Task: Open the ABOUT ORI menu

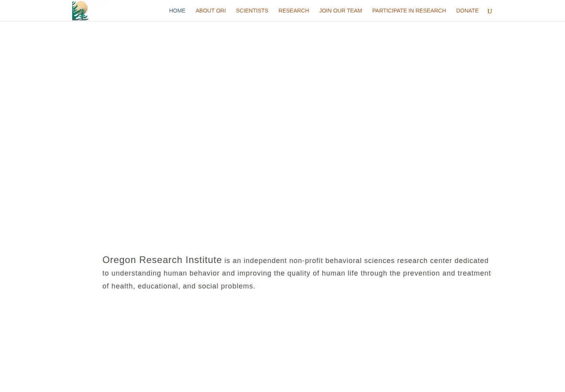Action: click(211, 11)
